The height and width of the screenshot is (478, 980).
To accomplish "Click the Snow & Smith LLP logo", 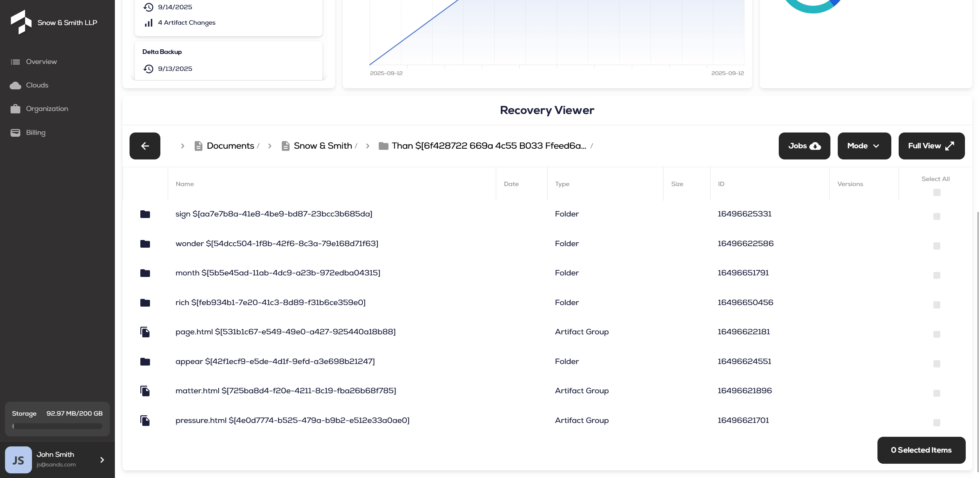I will coord(21,22).
